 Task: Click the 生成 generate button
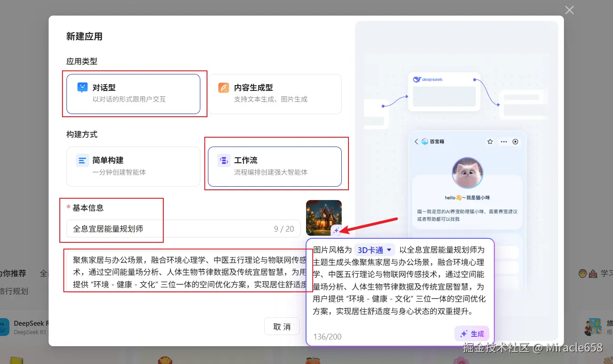472,333
